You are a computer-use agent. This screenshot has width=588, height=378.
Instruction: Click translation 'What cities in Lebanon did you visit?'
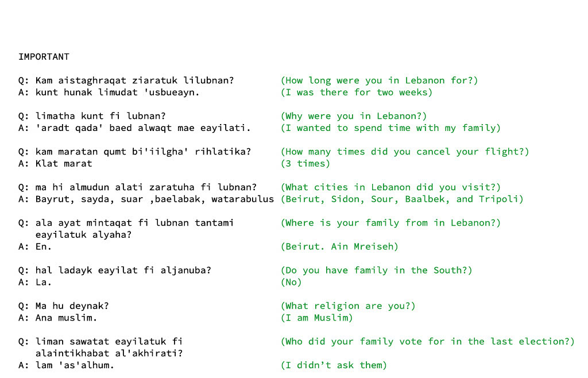click(390, 187)
